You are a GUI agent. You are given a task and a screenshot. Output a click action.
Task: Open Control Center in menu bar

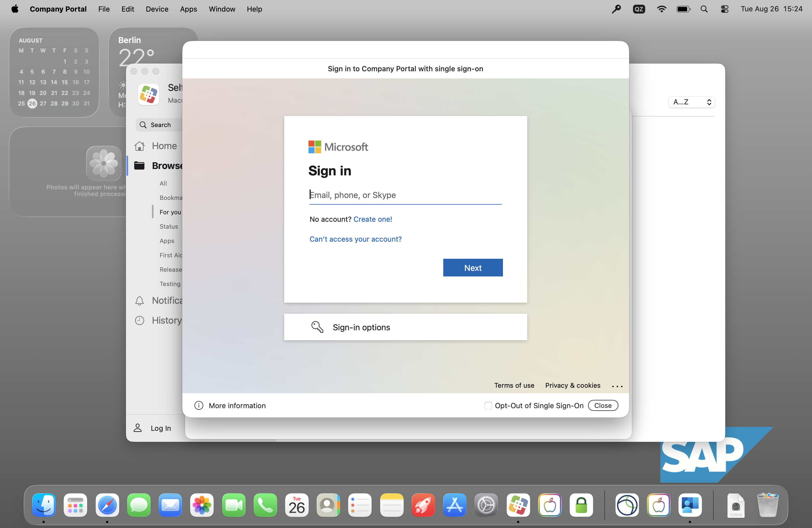pos(725,9)
